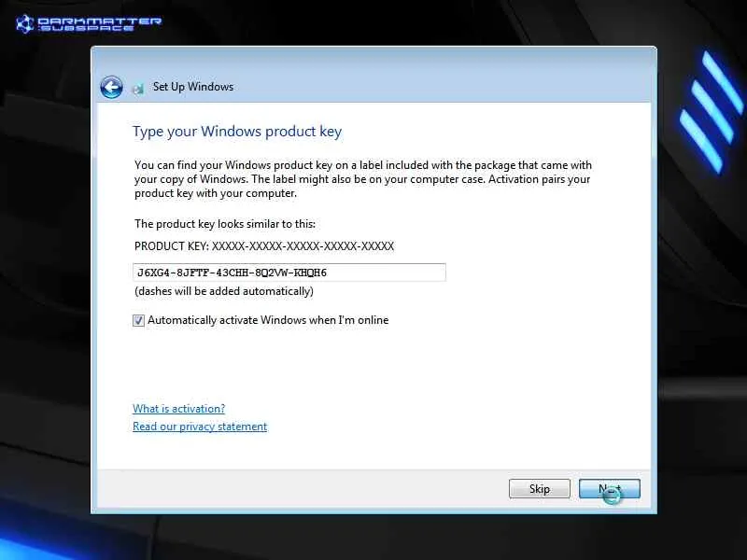Screen dimensions: 747x560
Task: Proceed with the Next button
Action: click(x=610, y=488)
